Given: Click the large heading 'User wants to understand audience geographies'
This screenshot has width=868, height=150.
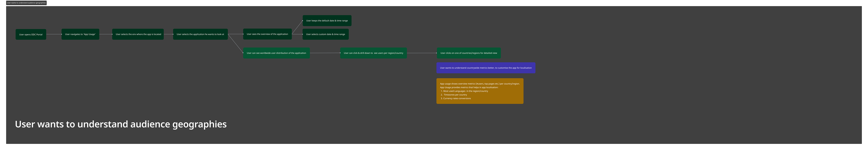Looking at the screenshot, I should coord(121,124).
